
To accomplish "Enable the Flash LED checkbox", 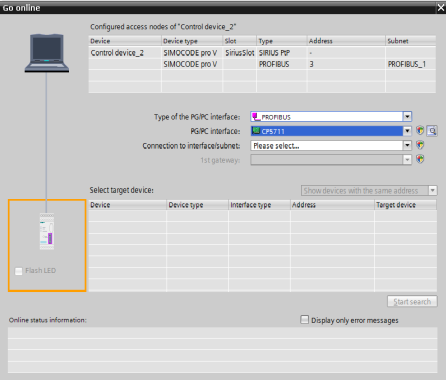I will 19,271.
